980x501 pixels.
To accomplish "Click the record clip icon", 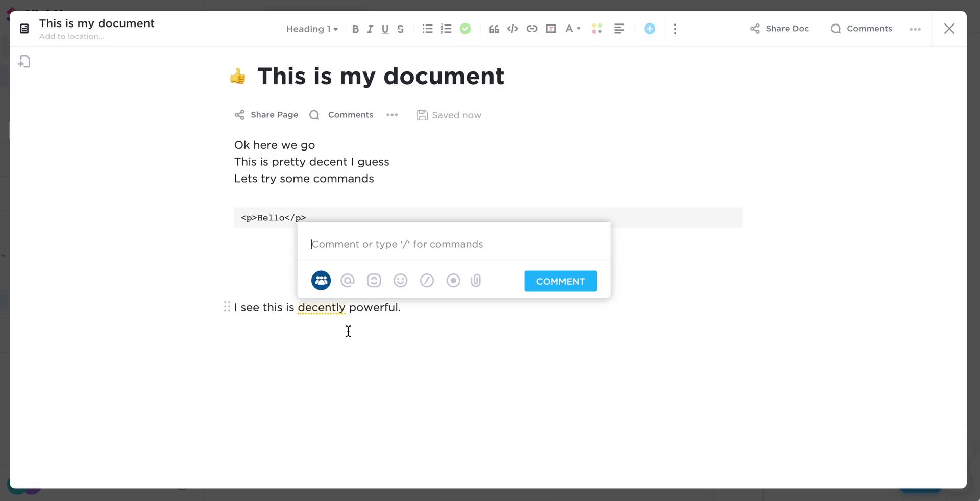I will 453,281.
